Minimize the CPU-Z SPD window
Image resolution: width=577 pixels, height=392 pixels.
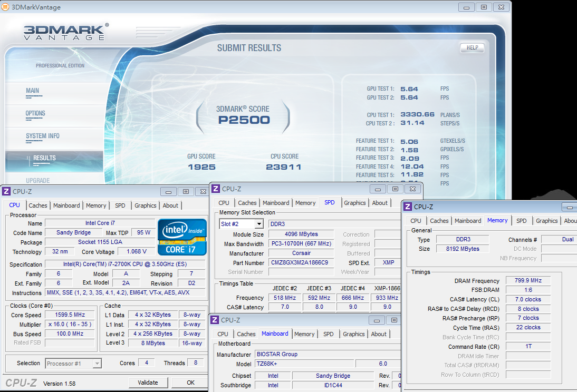pos(378,189)
